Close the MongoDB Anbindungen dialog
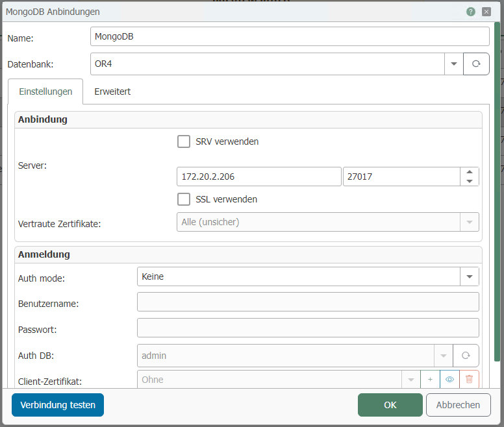The width and height of the screenshot is (504, 427). [486, 12]
